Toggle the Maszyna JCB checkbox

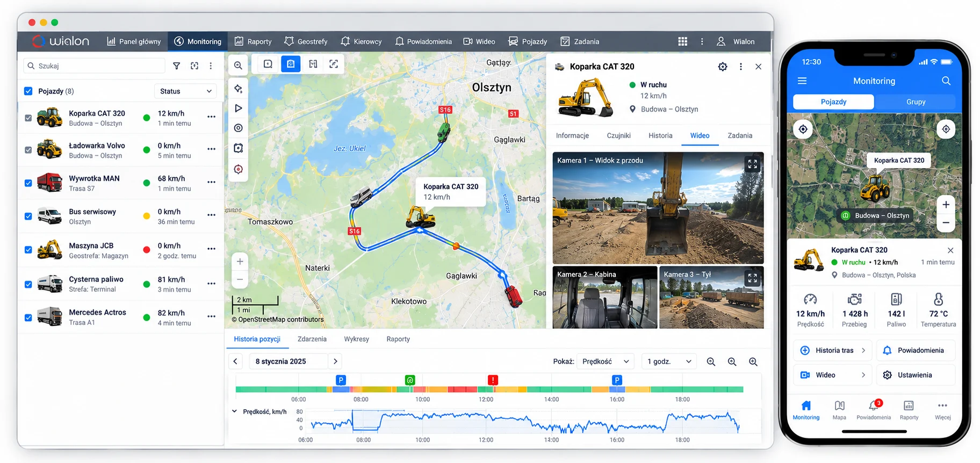click(x=28, y=250)
